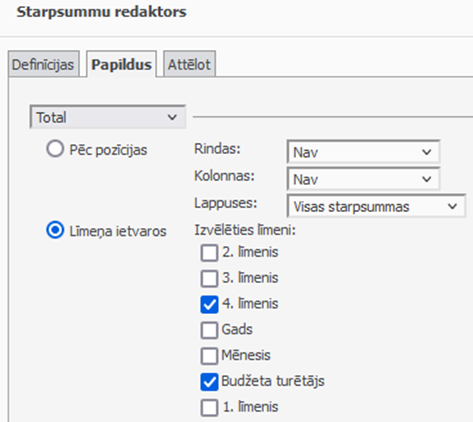Open the Total dropdown list
The width and height of the screenshot is (473, 422).
[108, 117]
